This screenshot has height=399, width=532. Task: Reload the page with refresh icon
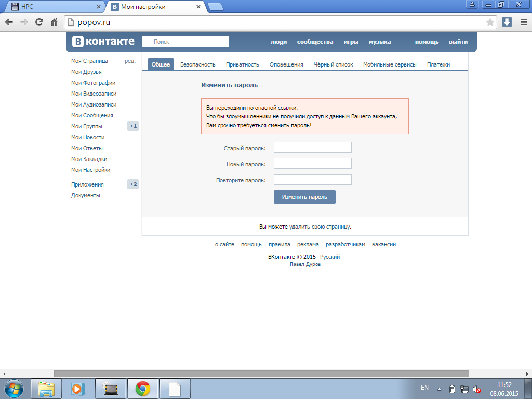coord(39,22)
